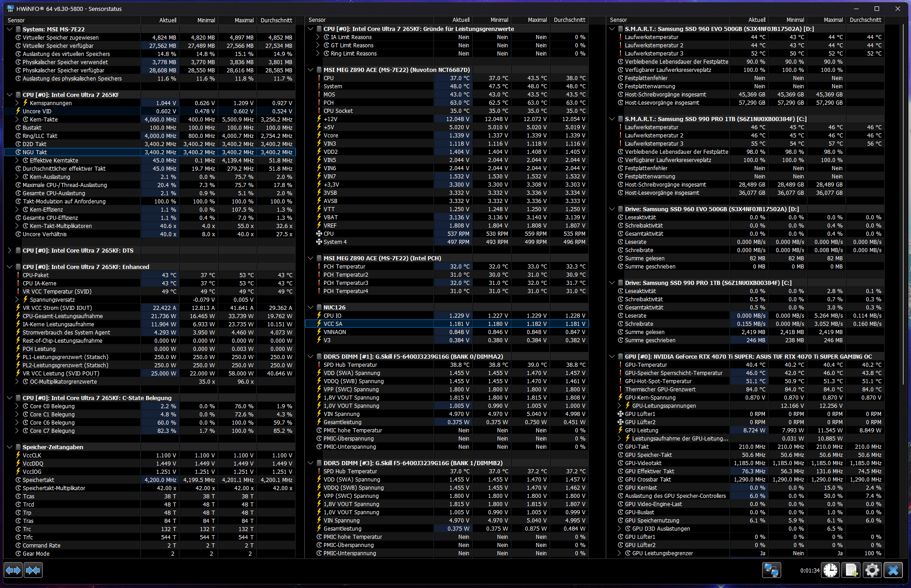Open sensor settings gear icon

pos(872,570)
